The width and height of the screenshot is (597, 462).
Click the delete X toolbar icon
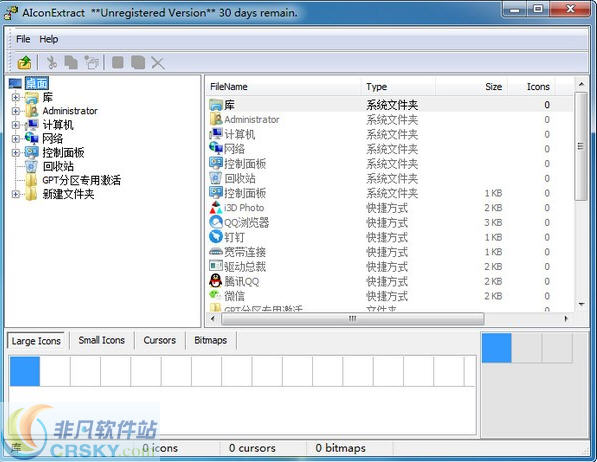tap(158, 63)
